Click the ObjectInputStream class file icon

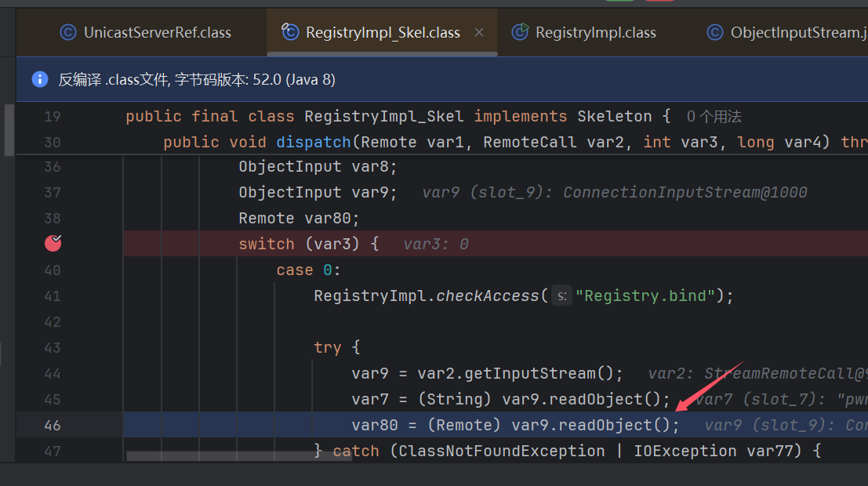714,33
